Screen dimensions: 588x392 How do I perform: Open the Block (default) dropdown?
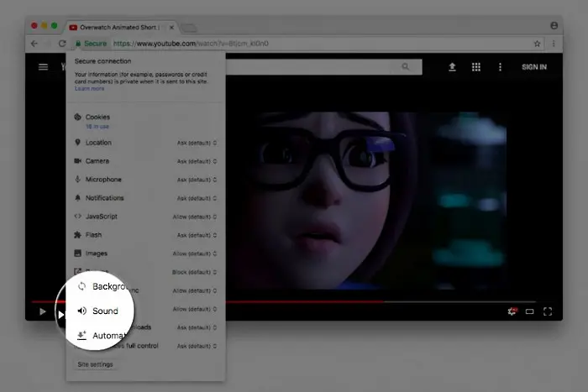pyautogui.click(x=194, y=272)
